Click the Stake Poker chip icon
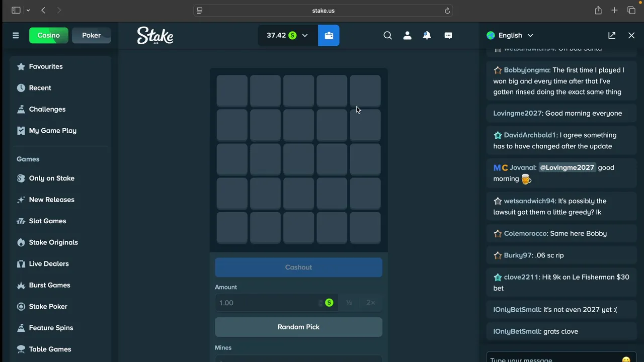Screen dimensions: 644x362 [21, 307]
